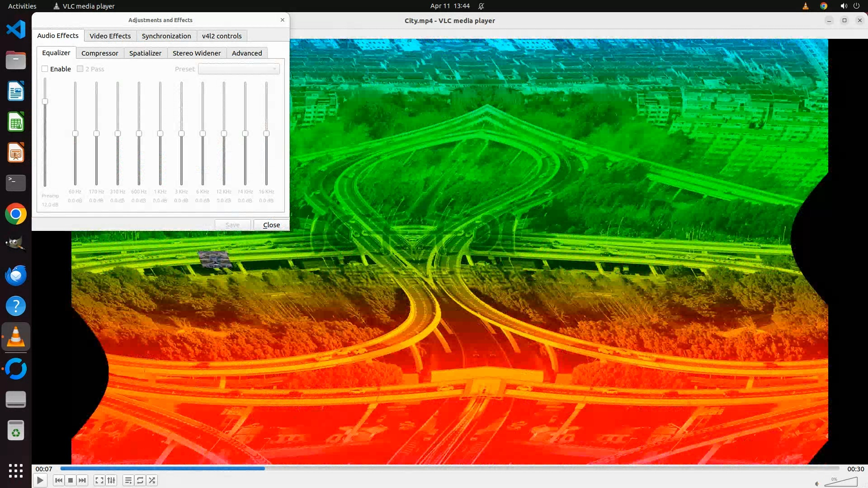Screen dimensions: 868x488
Task: Click the Stop playback icon
Action: pyautogui.click(x=71, y=480)
